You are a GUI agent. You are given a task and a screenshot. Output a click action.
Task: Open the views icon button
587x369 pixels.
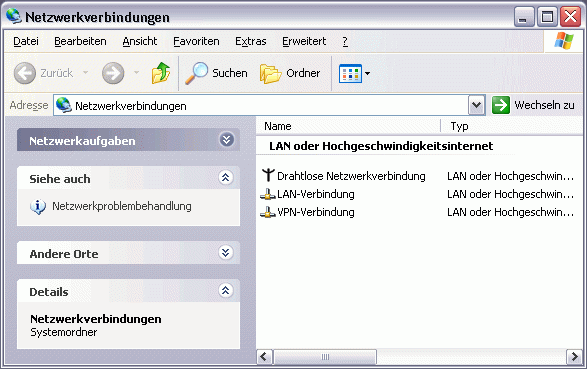point(350,73)
